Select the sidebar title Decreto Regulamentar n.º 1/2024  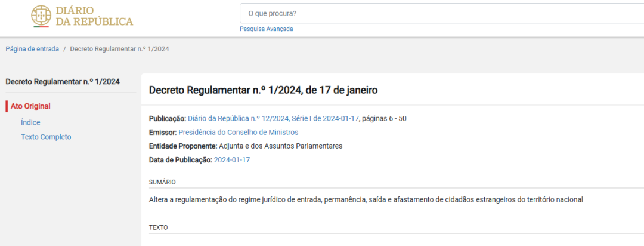tap(63, 82)
